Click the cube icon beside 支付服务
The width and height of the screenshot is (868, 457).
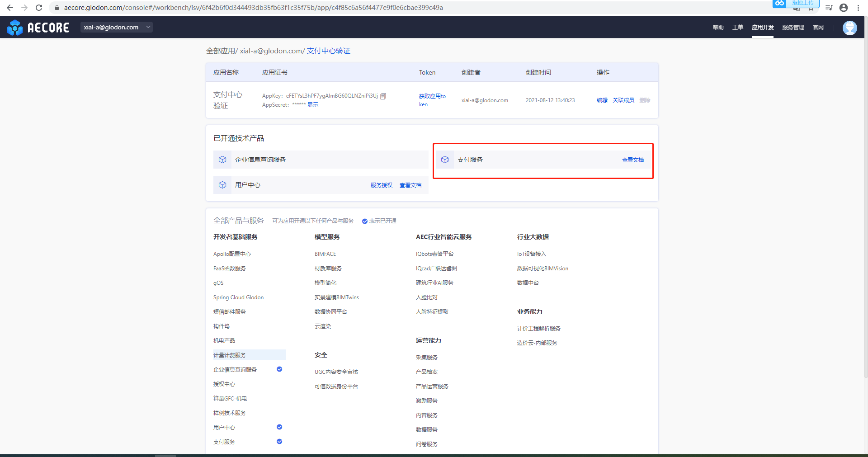445,160
